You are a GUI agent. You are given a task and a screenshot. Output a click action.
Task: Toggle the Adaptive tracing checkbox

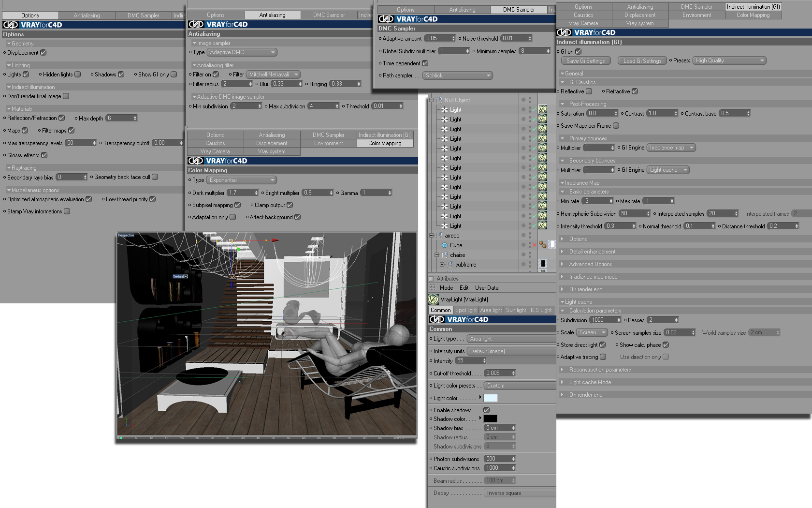click(x=603, y=357)
